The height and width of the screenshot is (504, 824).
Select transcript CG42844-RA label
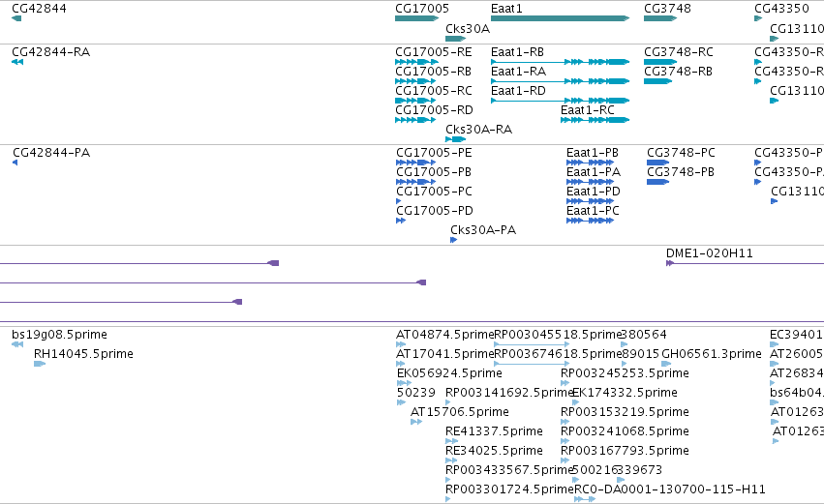(50, 52)
